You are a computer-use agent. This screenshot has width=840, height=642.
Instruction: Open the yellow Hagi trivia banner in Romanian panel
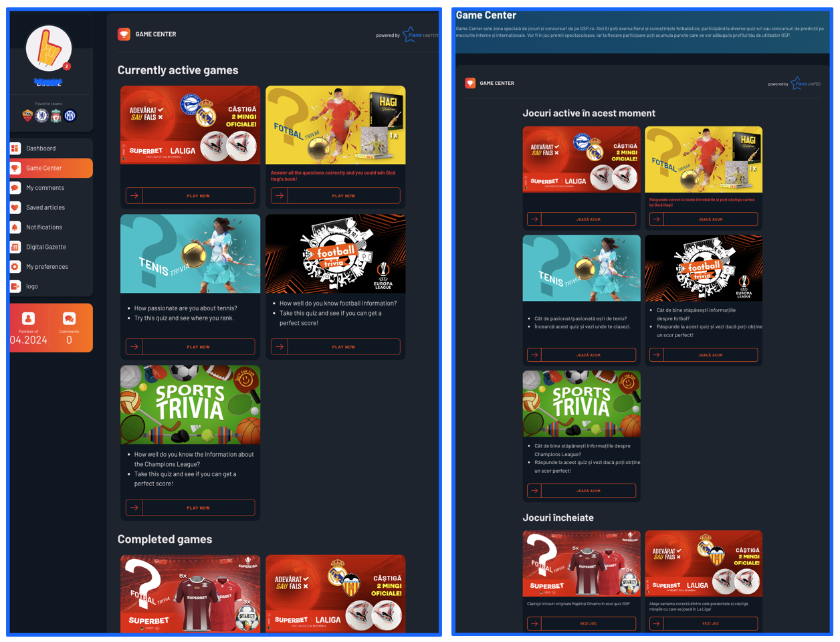[x=704, y=159]
